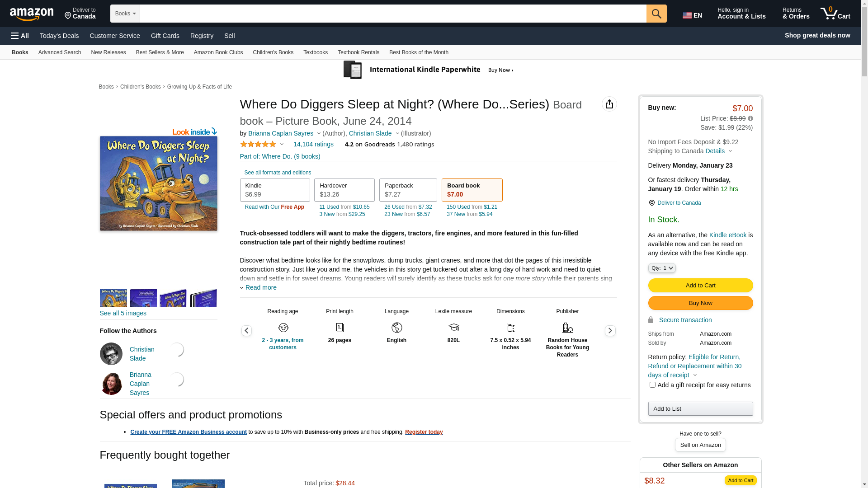
Task: Click the Add to Cart button
Action: 700,285
